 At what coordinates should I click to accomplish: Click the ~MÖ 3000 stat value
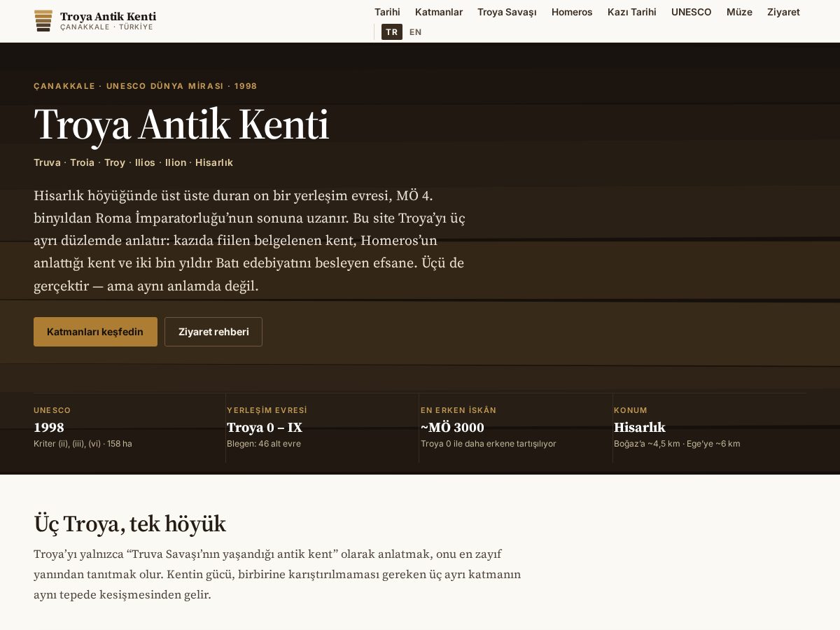point(452,427)
